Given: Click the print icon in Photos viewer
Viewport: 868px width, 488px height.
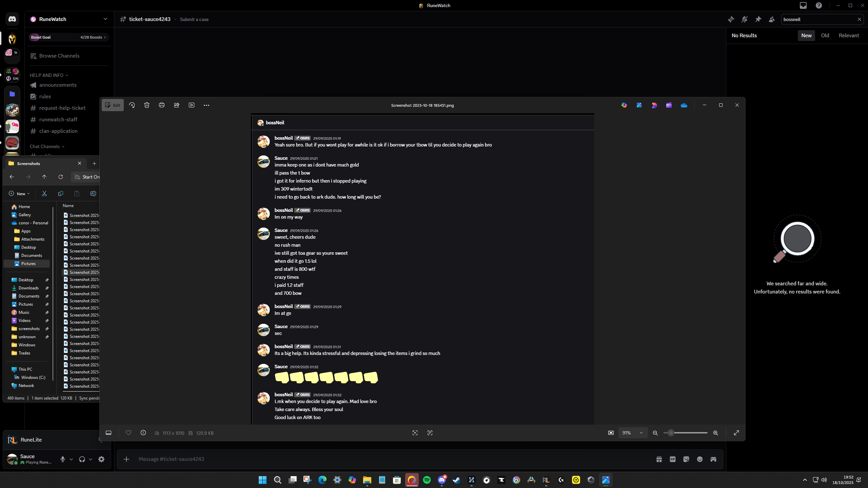Looking at the screenshot, I should pyautogui.click(x=162, y=105).
